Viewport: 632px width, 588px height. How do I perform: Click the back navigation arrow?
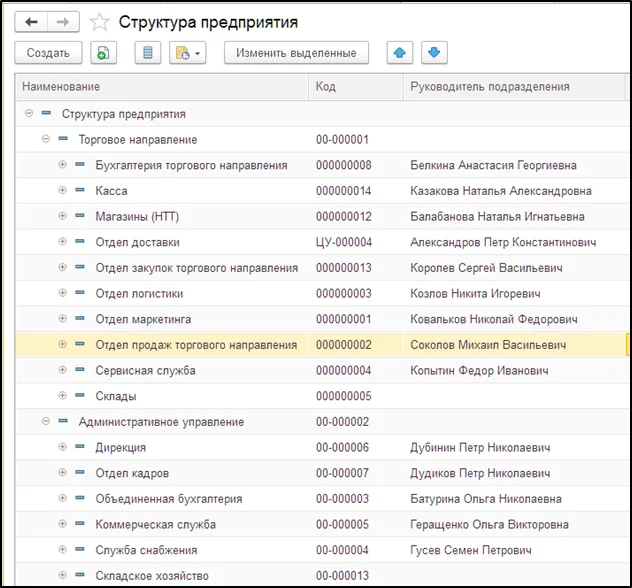pos(32,22)
